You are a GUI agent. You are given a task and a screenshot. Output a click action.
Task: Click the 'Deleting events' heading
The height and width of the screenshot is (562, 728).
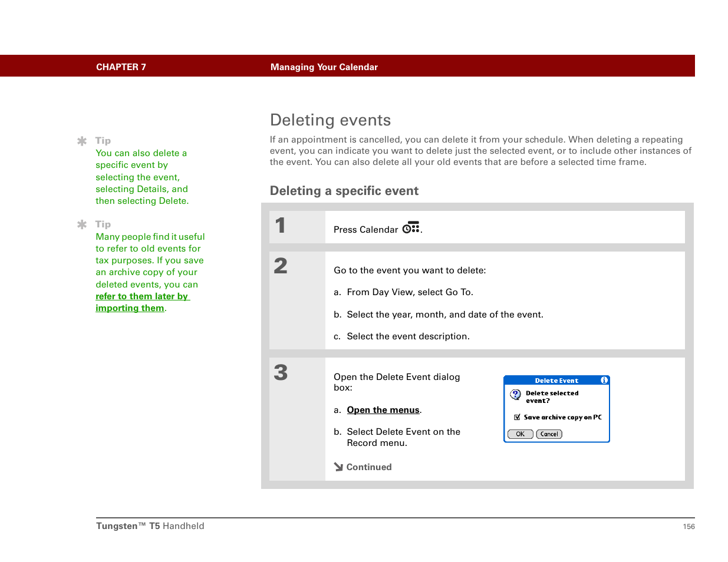tap(330, 120)
